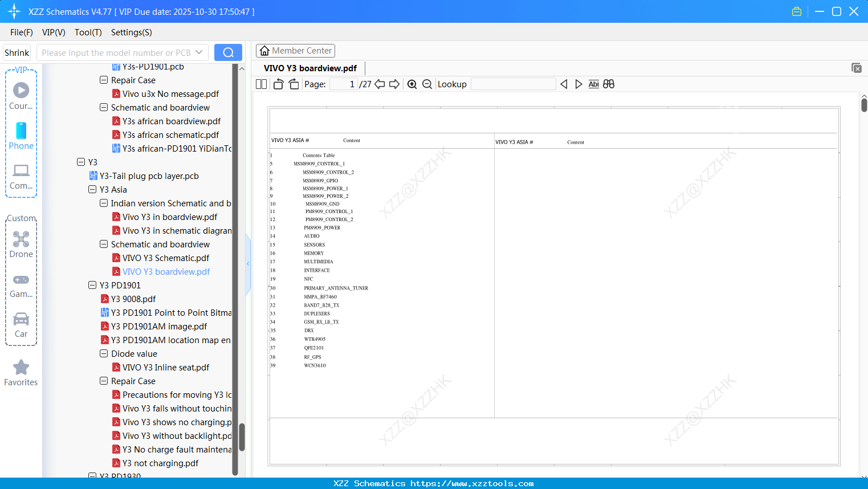Toggle two-page view icon
Viewport: 868px width, 489px height.
261,84
